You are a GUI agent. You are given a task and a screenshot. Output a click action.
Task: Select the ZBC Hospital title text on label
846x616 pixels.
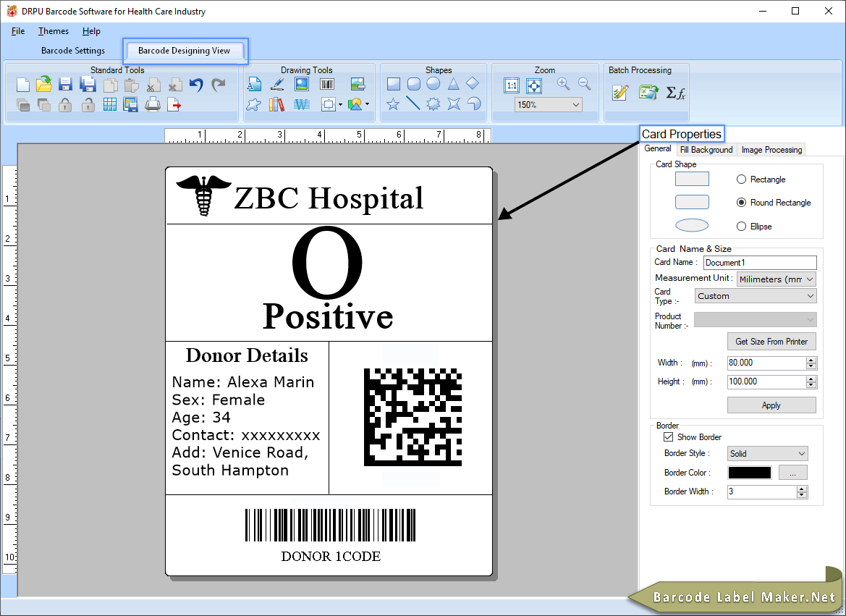[x=329, y=198]
